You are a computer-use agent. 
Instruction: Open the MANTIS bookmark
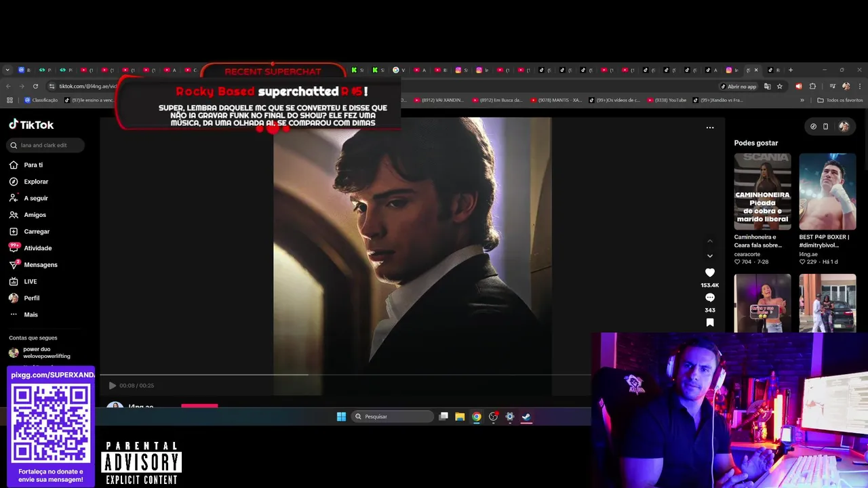[x=556, y=100]
